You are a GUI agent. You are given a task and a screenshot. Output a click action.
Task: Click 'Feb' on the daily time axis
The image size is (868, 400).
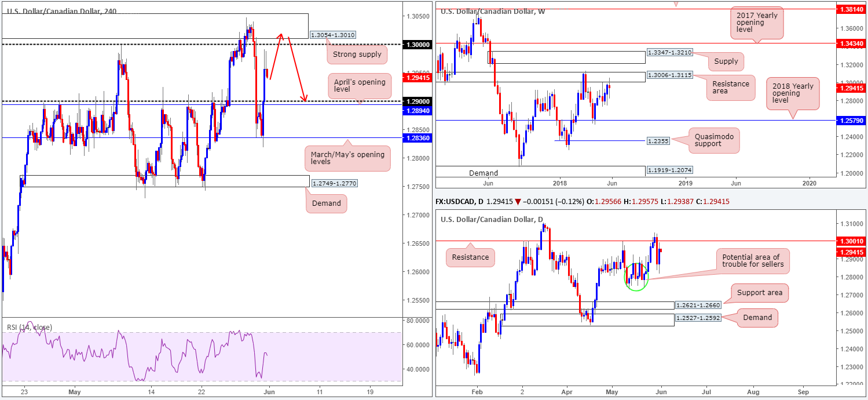point(477,392)
